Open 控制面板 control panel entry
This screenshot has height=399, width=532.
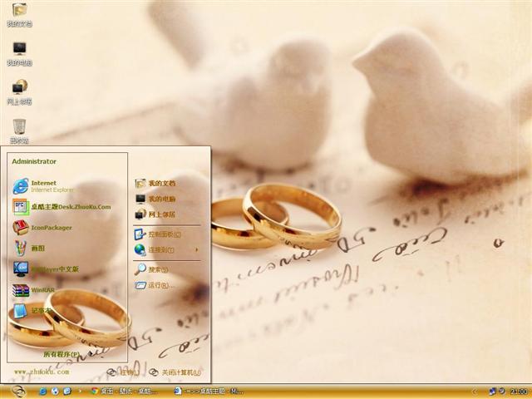click(158, 234)
